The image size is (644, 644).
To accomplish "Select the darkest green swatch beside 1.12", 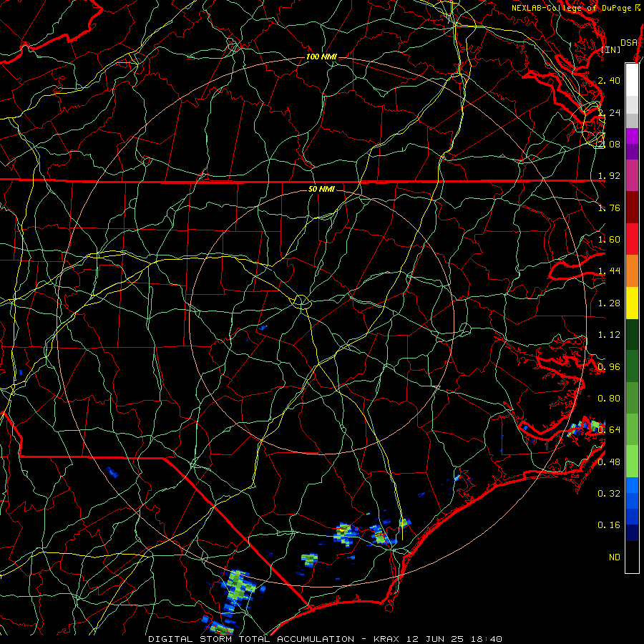I will 632,335.
